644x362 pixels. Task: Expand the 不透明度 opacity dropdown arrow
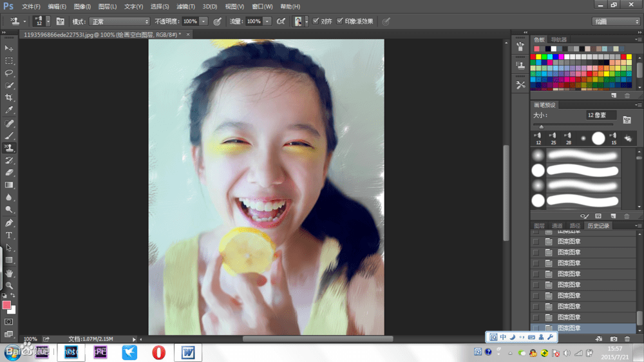204,21
